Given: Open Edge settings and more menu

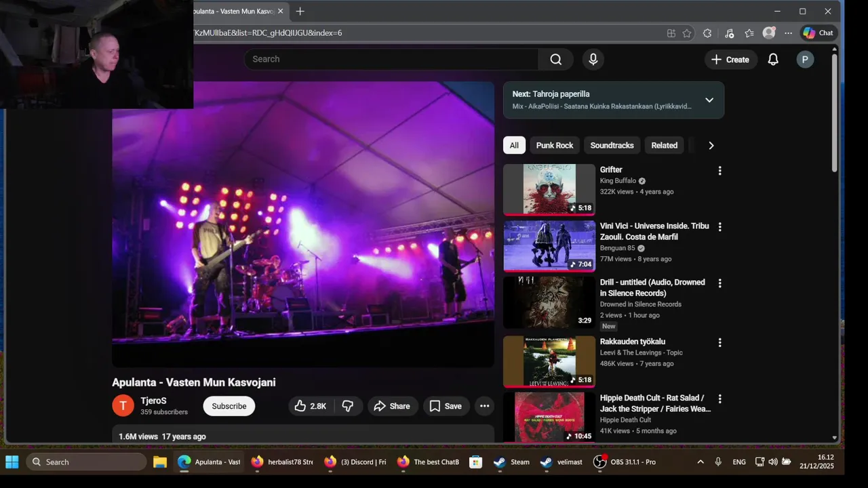Looking at the screenshot, I should click(x=788, y=33).
